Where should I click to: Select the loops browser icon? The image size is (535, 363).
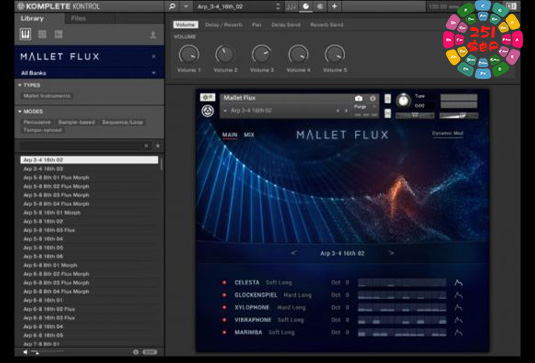point(42,34)
